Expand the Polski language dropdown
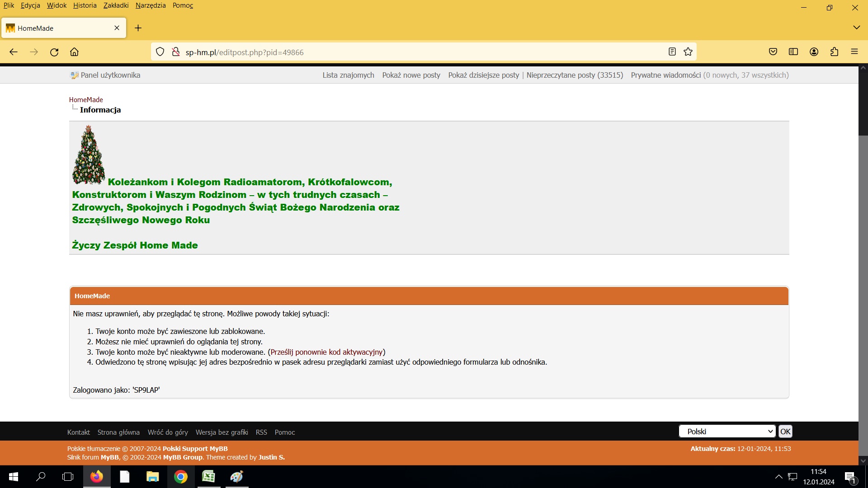 click(727, 432)
